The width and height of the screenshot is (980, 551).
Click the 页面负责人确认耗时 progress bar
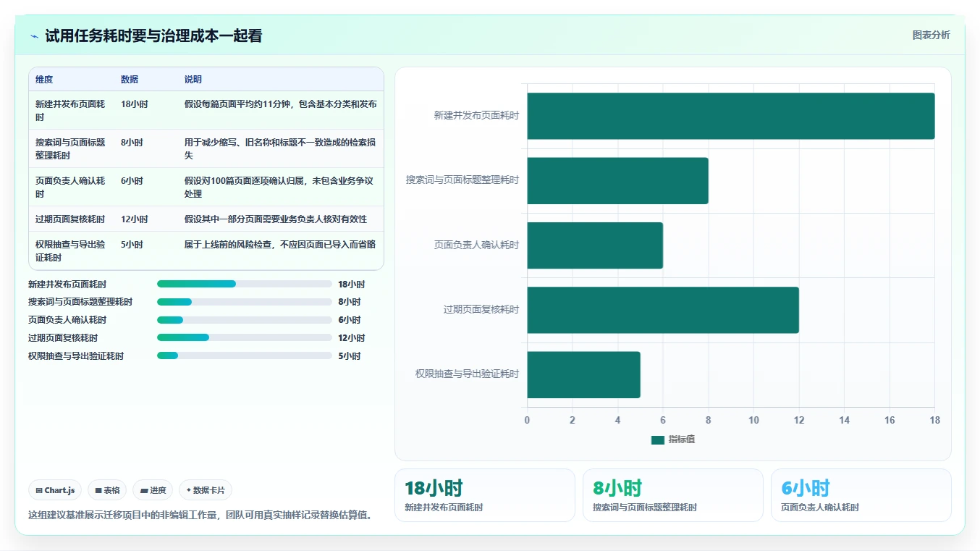[x=244, y=320]
